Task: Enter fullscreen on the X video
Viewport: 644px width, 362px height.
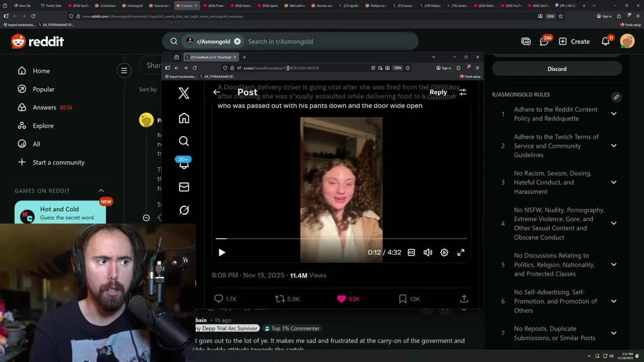Action: pyautogui.click(x=461, y=252)
